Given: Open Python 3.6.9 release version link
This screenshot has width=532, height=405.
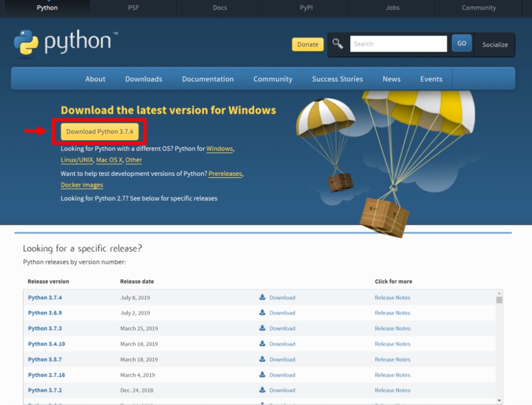Looking at the screenshot, I should [45, 313].
